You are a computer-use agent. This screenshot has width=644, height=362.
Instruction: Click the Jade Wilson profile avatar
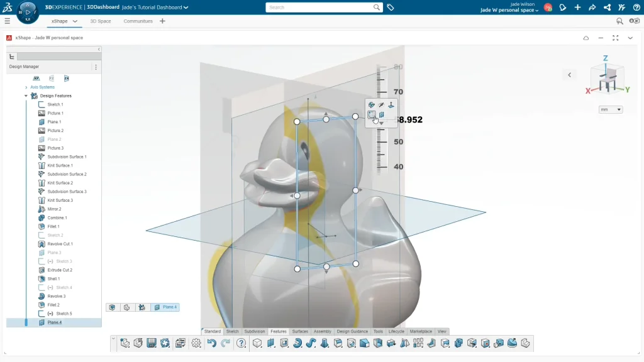(x=548, y=8)
